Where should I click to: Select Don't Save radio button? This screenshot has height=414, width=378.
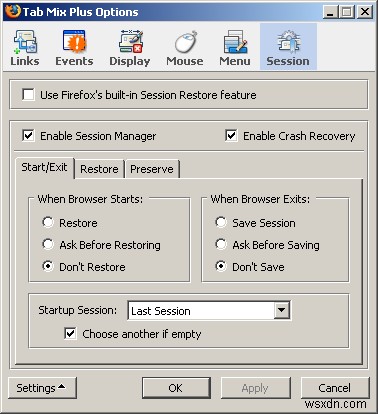pos(221,266)
